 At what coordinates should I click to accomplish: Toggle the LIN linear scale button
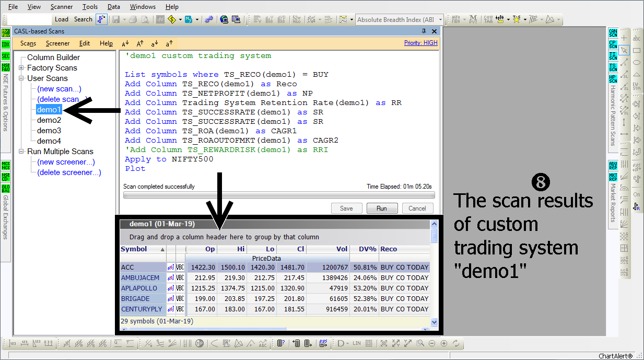[x=357, y=343]
